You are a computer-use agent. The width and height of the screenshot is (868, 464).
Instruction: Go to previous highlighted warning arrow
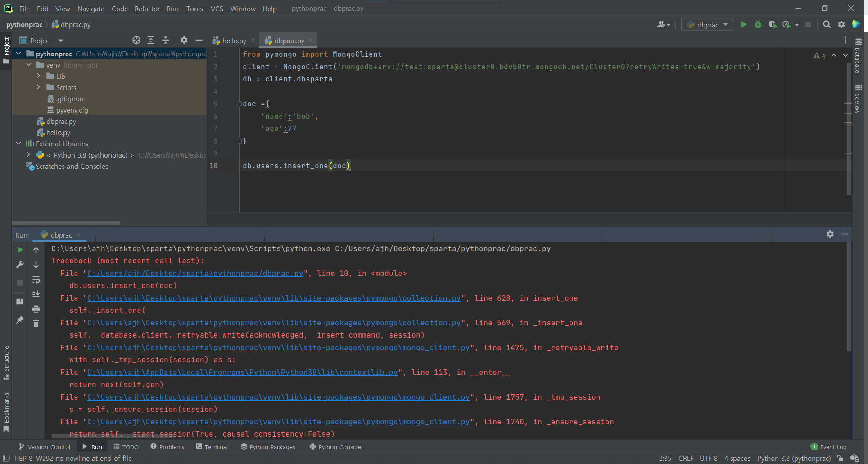pos(834,55)
